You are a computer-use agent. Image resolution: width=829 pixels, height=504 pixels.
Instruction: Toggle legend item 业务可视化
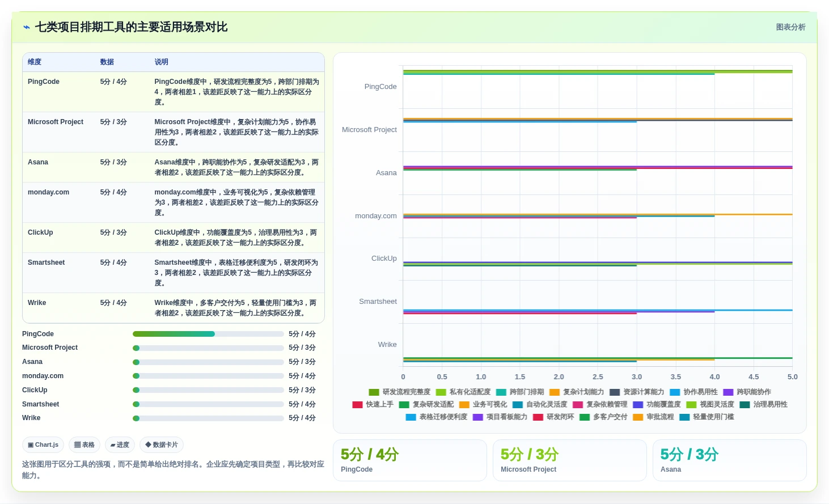coord(483,405)
